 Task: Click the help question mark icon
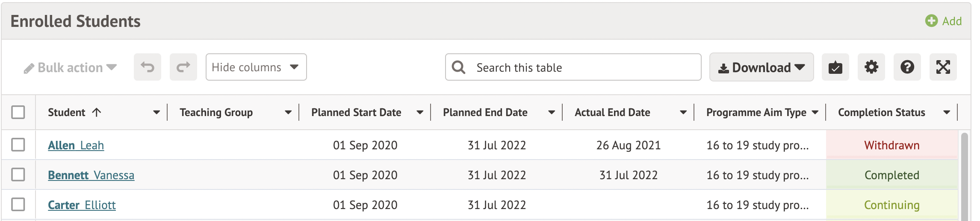[x=907, y=67]
